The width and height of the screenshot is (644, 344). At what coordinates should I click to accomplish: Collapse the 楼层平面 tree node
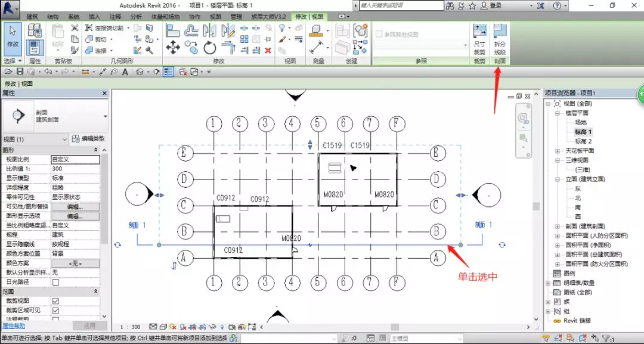(558, 113)
